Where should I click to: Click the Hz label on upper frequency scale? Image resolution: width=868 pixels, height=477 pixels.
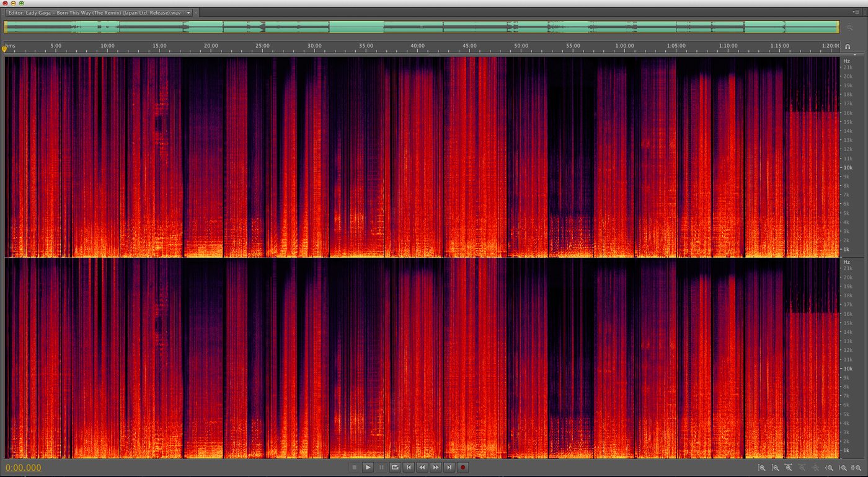846,61
